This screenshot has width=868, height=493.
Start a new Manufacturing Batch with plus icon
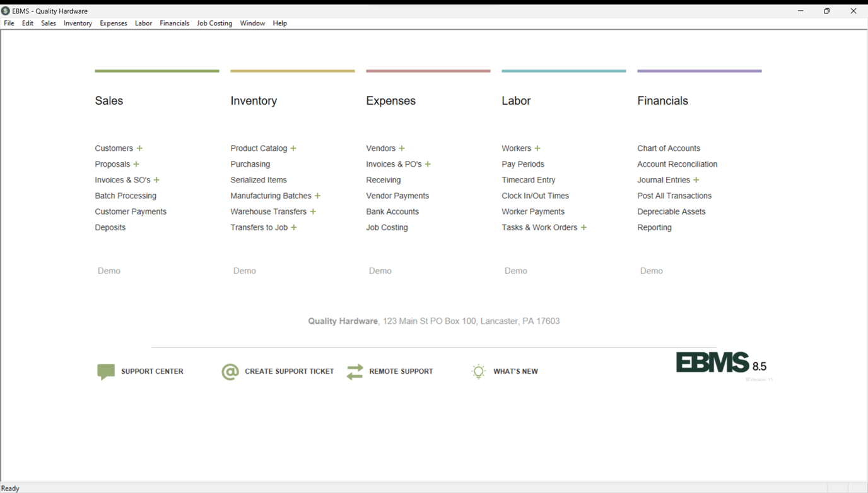click(318, 196)
